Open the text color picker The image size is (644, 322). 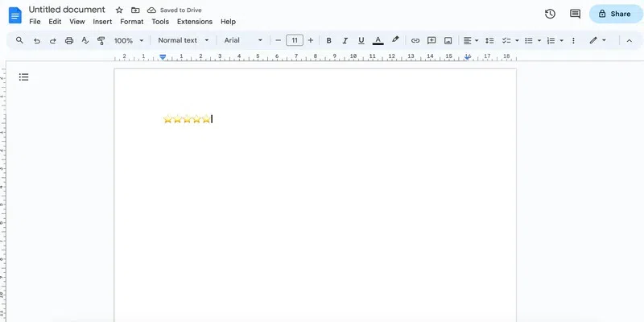click(378, 41)
